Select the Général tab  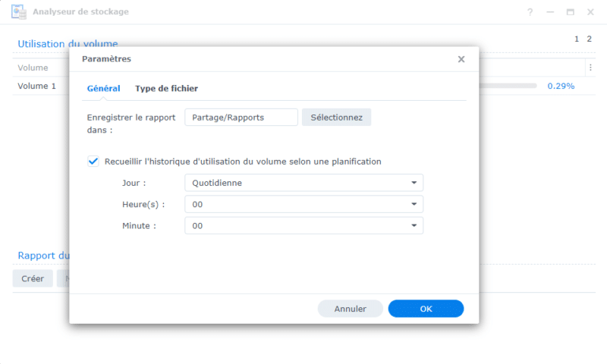point(103,89)
